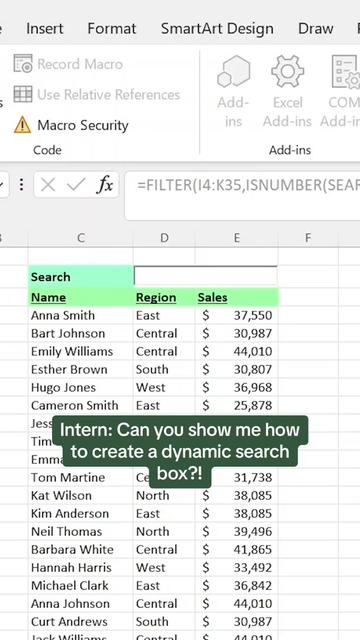
Task: Toggle the Use Relative References label
Action: tap(109, 95)
